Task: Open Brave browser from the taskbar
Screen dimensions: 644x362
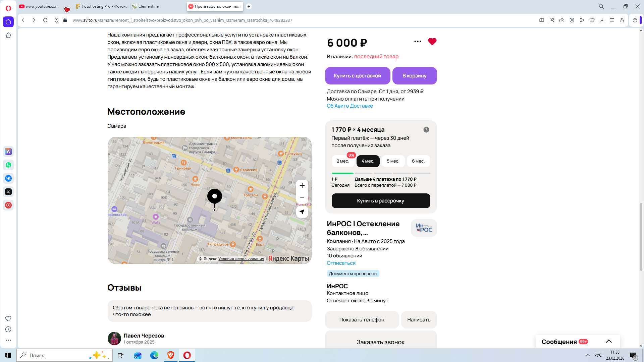Action: (x=171, y=355)
